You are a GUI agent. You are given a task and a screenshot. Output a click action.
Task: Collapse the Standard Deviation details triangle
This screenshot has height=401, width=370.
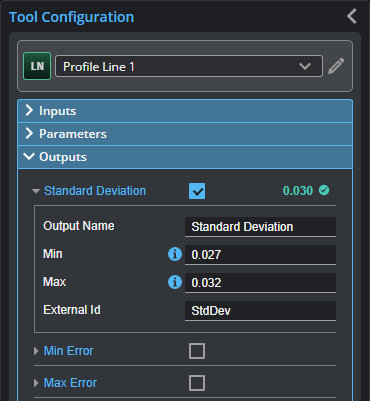[x=36, y=191]
